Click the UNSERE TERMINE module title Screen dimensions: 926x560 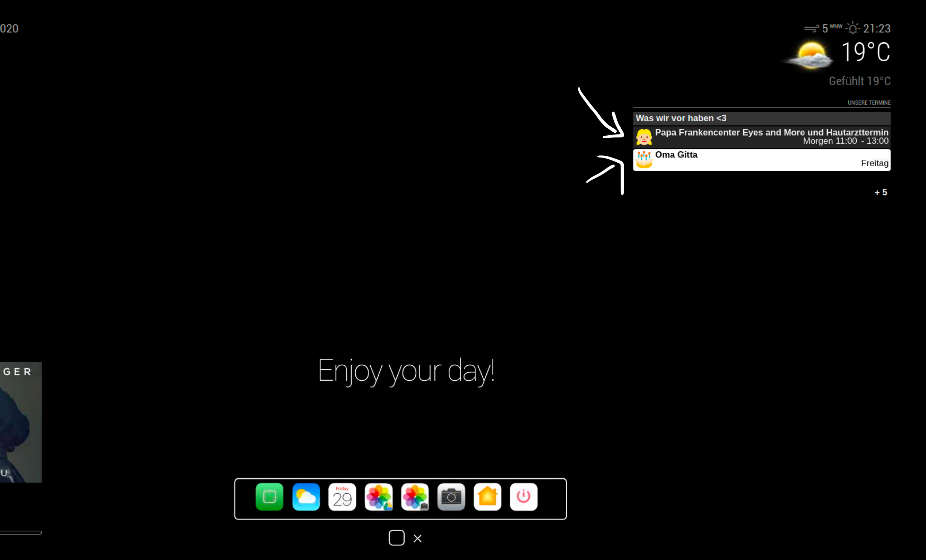(868, 102)
